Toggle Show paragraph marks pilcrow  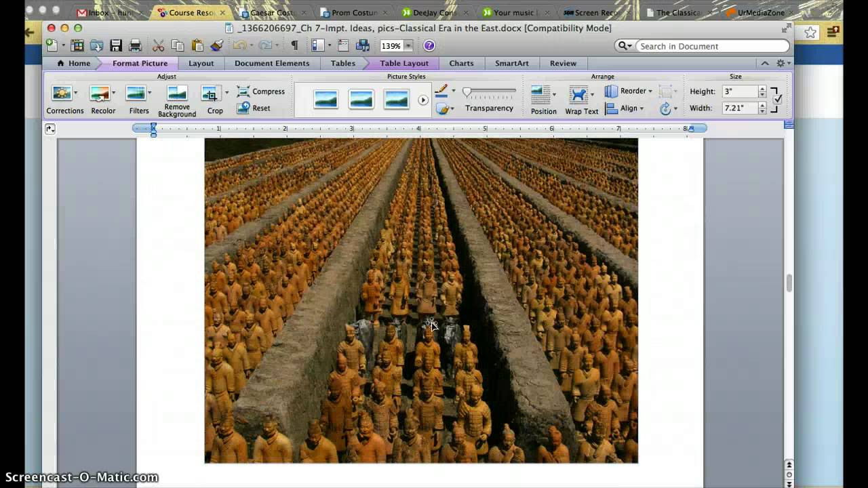point(294,45)
